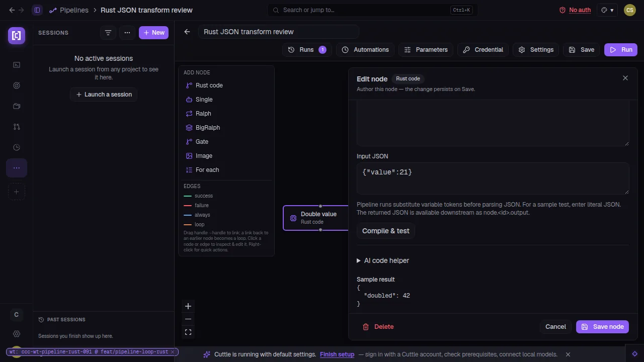The image size is (644, 362).
Task: Zoom out on the canvas
Action: tap(188, 319)
